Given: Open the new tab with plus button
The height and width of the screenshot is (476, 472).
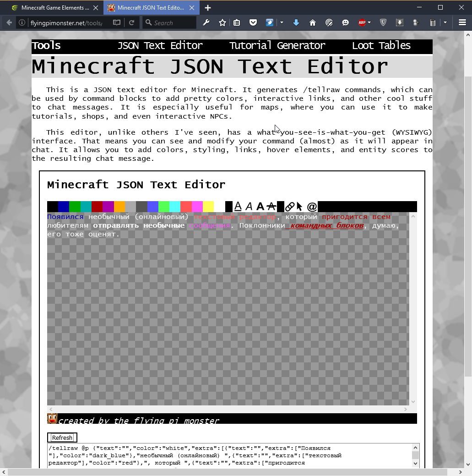Looking at the screenshot, I should [208, 8].
